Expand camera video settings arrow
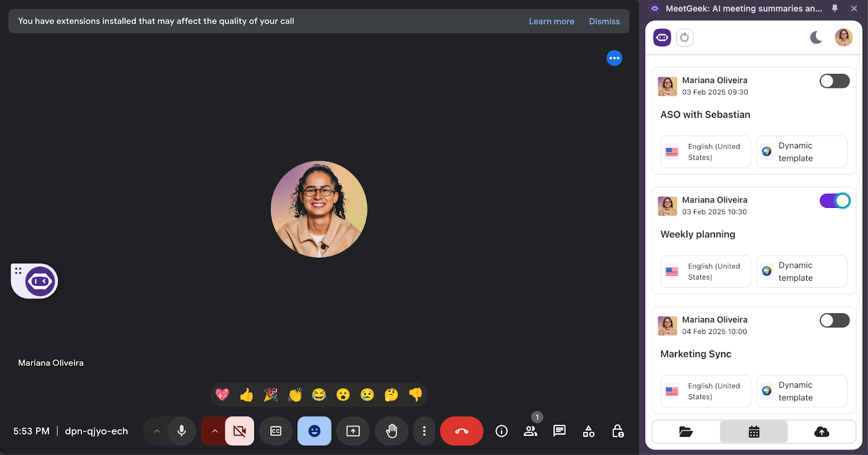Image resolution: width=868 pixels, height=455 pixels. 215,431
